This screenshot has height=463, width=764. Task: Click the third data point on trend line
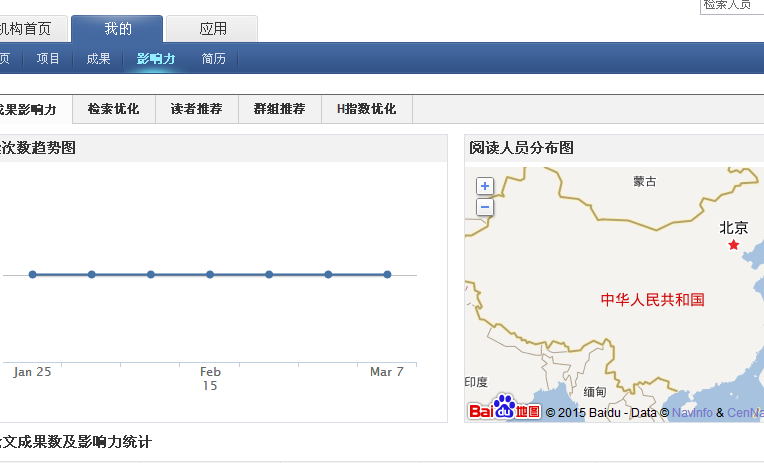coord(151,274)
